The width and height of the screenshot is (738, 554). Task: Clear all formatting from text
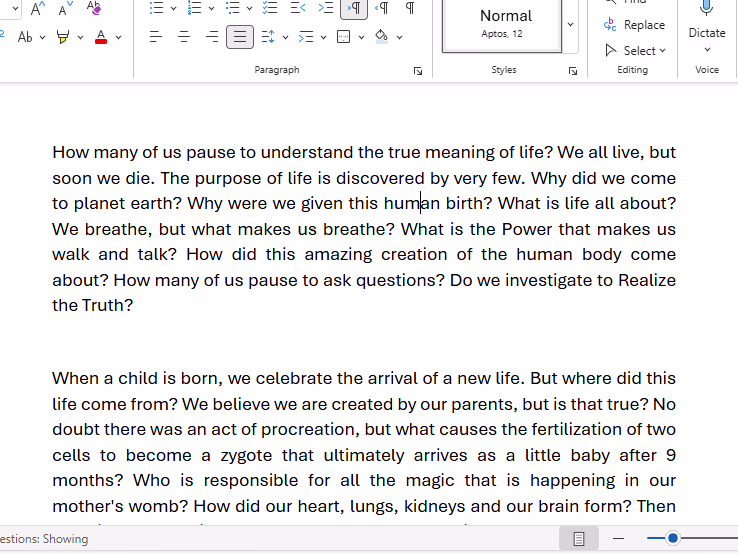pyautogui.click(x=94, y=8)
